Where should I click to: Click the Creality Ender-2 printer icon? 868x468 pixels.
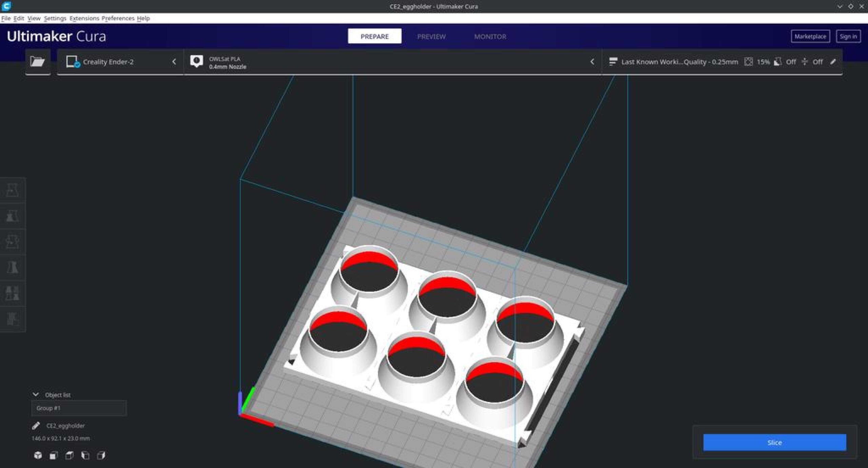click(x=73, y=62)
